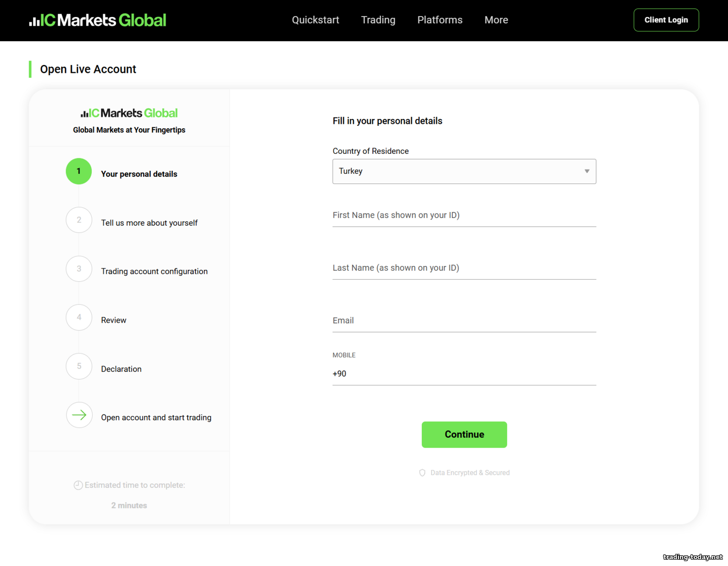Click the clock icon near estimated time
Viewport: 728px width, 566px height.
[x=78, y=485]
